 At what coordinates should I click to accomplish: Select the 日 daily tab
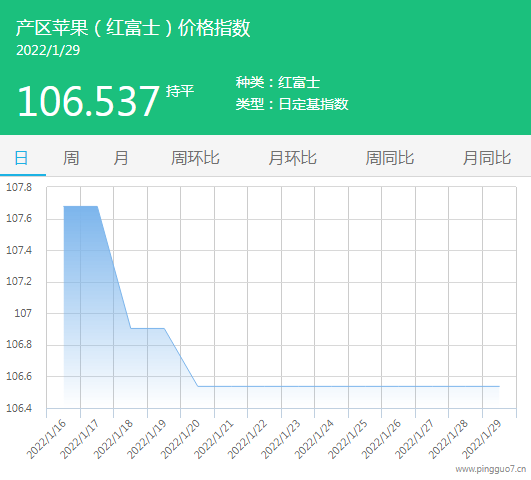coord(21,158)
